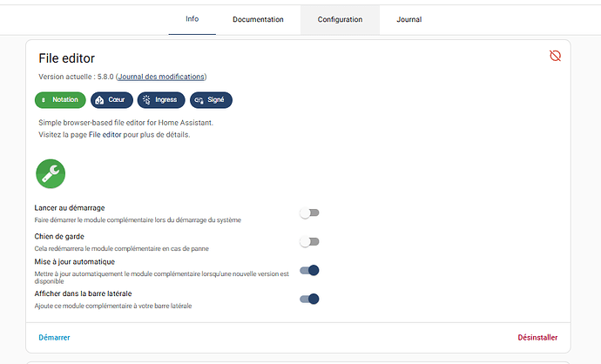Screen dimensions: 601x364
Task: Click the key icon in Signé chip
Action: coord(199,100)
